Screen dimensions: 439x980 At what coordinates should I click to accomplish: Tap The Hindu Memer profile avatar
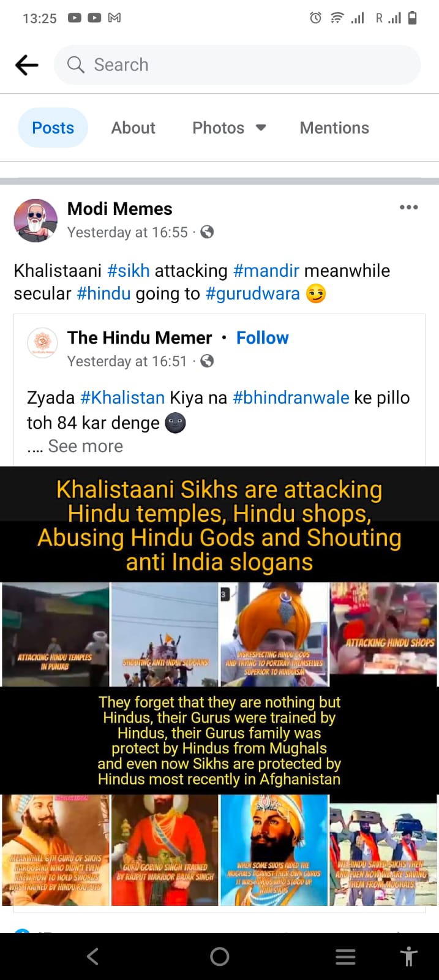point(42,342)
